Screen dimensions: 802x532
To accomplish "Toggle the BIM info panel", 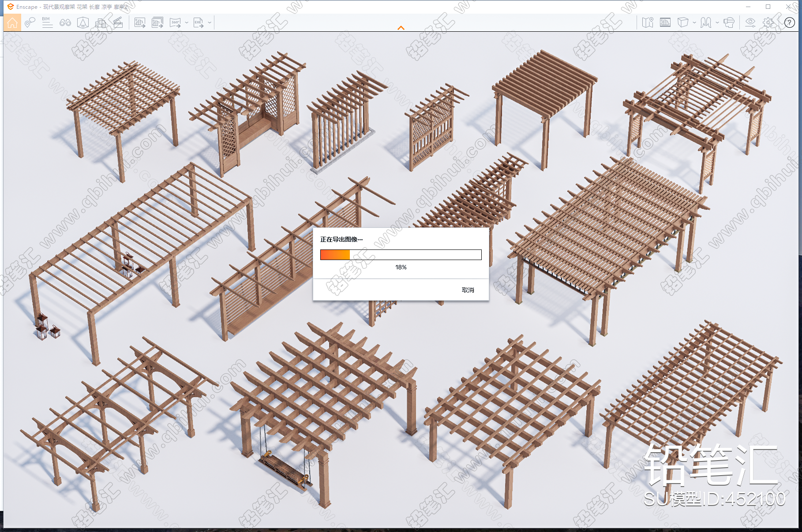I will (x=47, y=22).
